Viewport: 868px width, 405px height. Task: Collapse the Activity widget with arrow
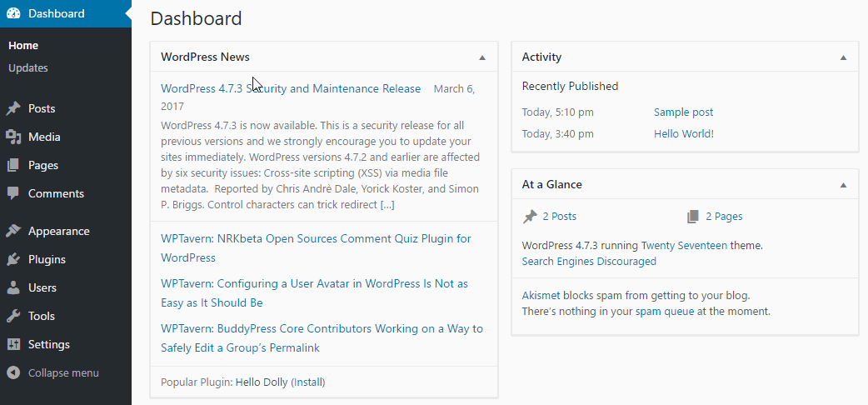(x=843, y=57)
